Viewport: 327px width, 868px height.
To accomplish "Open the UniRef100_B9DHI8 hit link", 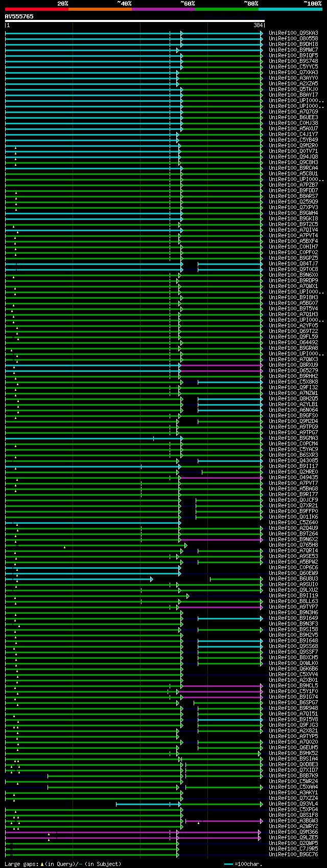I will [293, 44].
